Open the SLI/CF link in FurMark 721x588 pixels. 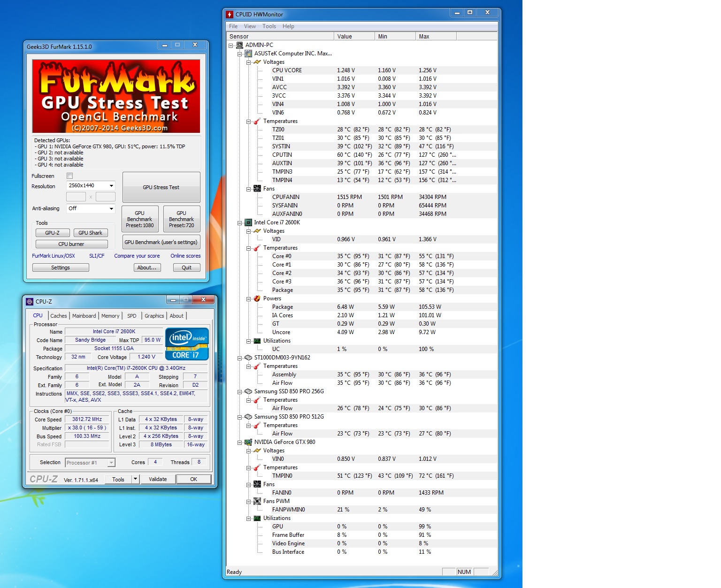pyautogui.click(x=97, y=256)
